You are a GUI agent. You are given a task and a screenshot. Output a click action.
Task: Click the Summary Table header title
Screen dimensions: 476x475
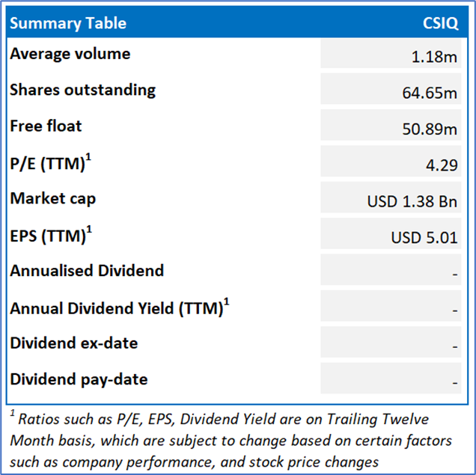pos(67,22)
